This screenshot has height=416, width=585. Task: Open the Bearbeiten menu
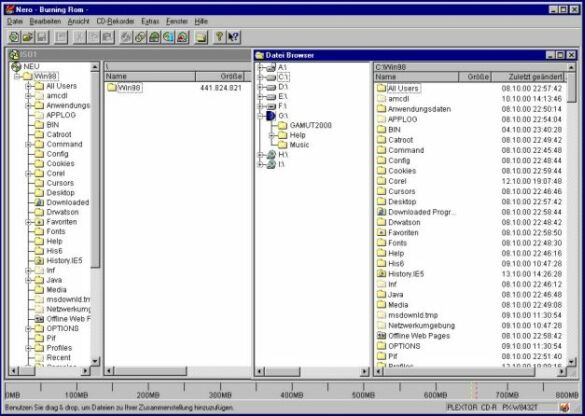coord(45,22)
